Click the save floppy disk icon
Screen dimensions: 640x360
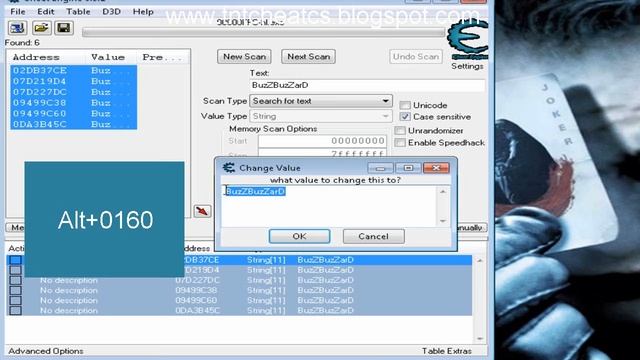pos(64,28)
